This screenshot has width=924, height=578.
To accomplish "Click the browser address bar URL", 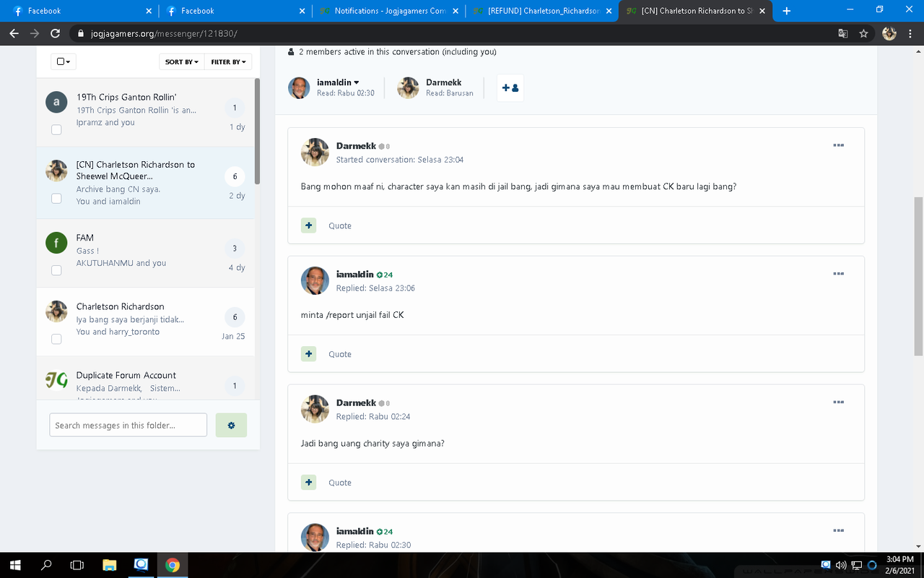I will point(164,34).
